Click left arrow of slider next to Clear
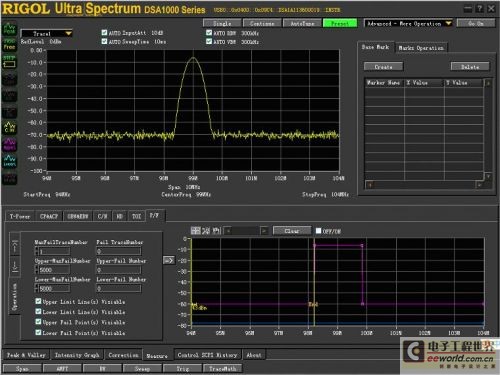Image resolution: width=500 pixels, height=375 pixels. coord(228,231)
